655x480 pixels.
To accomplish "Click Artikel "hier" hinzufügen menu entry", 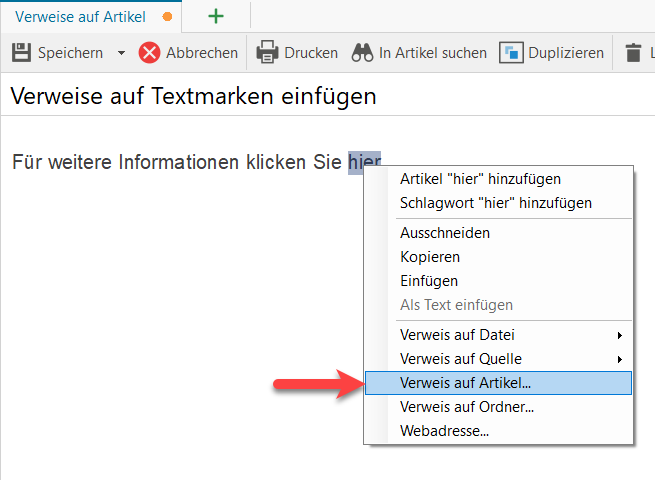I will pyautogui.click(x=498, y=179).
